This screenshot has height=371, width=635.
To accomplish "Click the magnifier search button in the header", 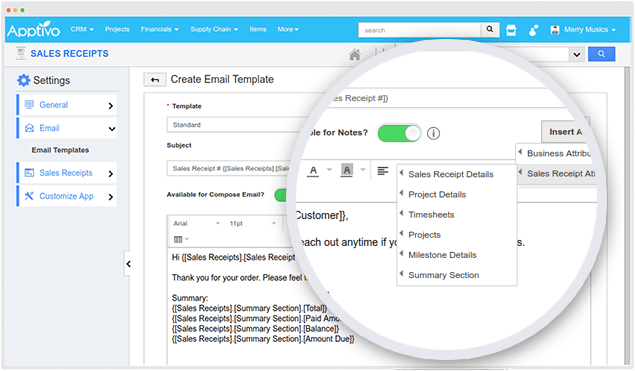I will click(x=490, y=30).
